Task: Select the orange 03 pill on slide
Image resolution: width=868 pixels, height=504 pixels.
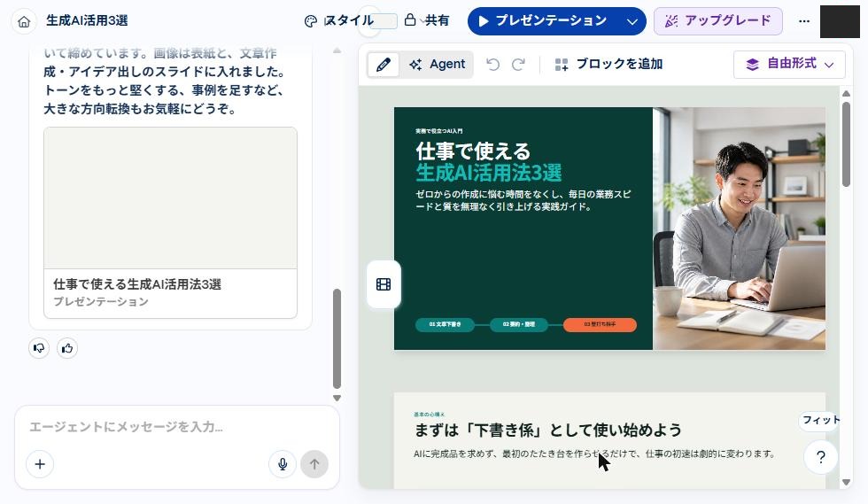Action: pos(600,324)
